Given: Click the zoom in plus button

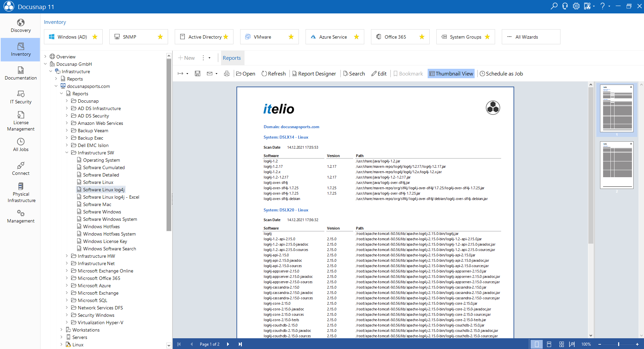Looking at the screenshot, I should tap(637, 344).
